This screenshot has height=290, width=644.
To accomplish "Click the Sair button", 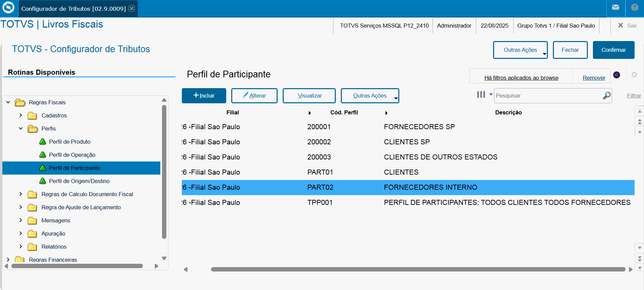I will pyautogui.click(x=627, y=26).
